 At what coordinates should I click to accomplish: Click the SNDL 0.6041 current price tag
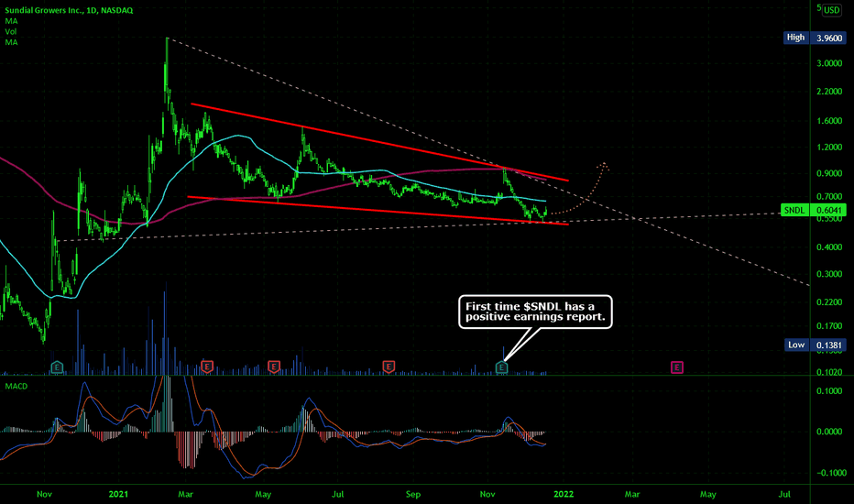[813, 211]
